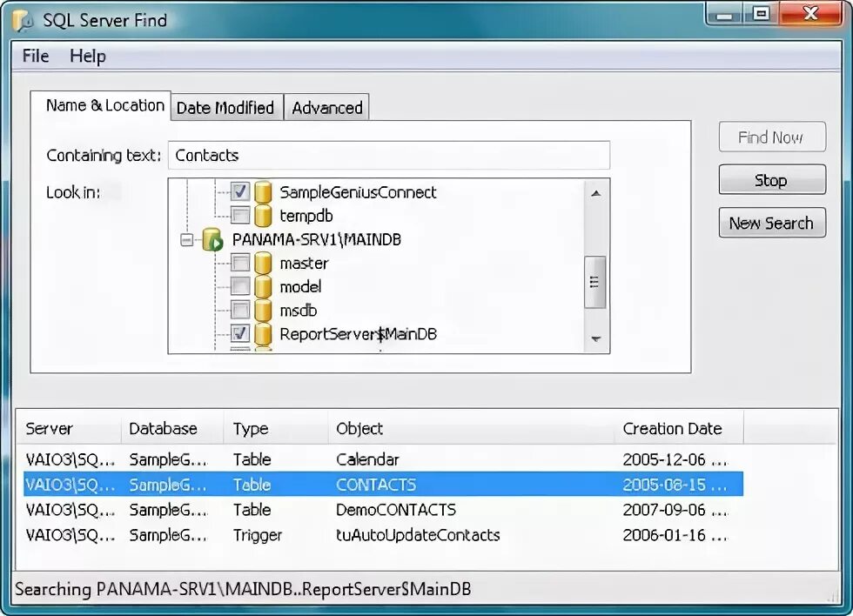Switch to the Date Modified tab

click(225, 108)
